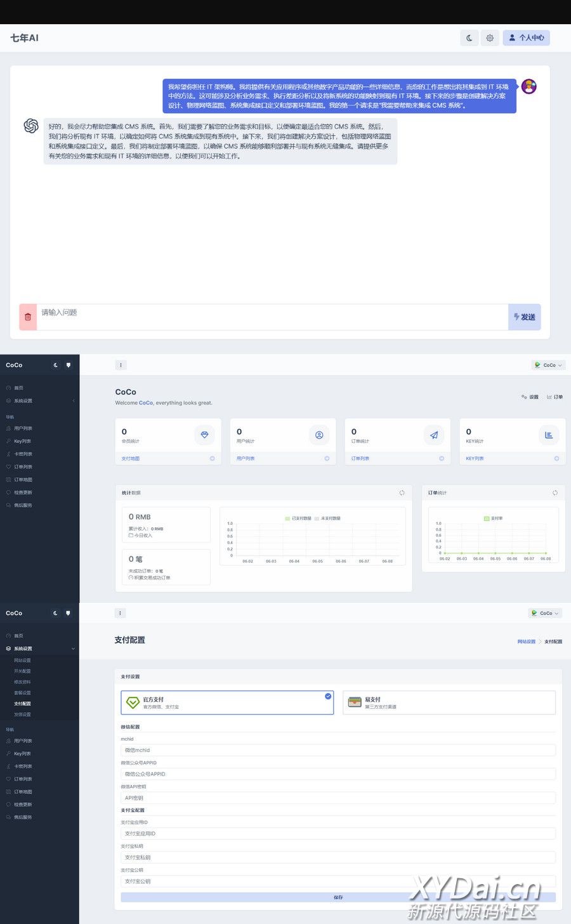
Task: Click the red trash icon beside chat input
Action: pyautogui.click(x=28, y=317)
